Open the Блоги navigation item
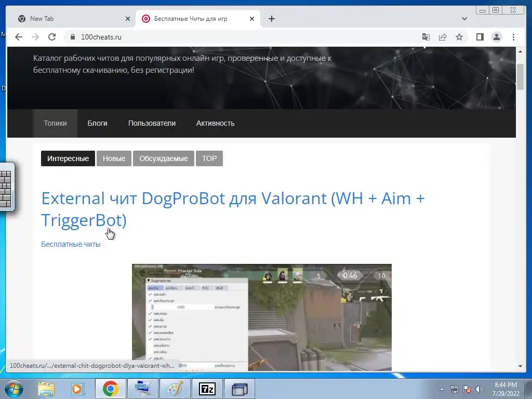The image size is (532, 399). click(x=97, y=123)
